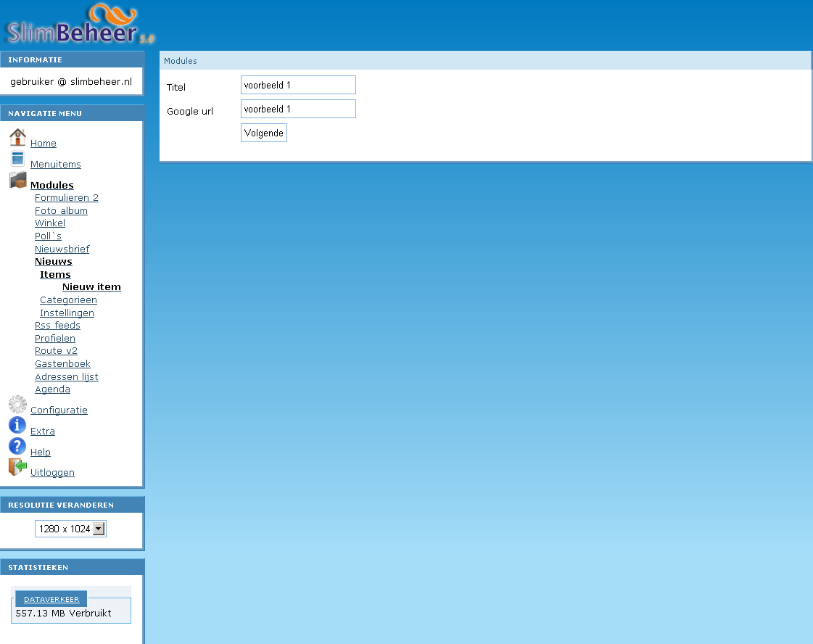Open the Profielen module
Image resolution: width=813 pixels, height=644 pixels.
(x=55, y=338)
